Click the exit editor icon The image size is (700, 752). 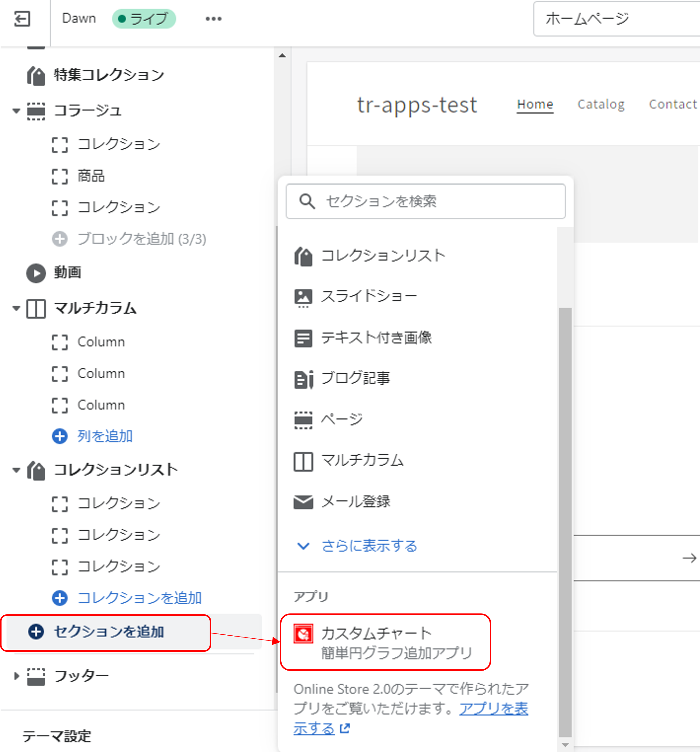(22, 19)
